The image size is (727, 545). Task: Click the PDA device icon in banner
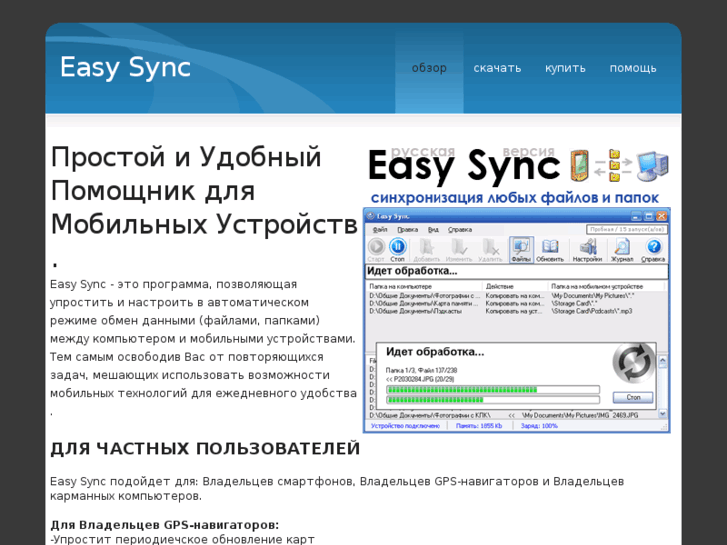point(580,165)
